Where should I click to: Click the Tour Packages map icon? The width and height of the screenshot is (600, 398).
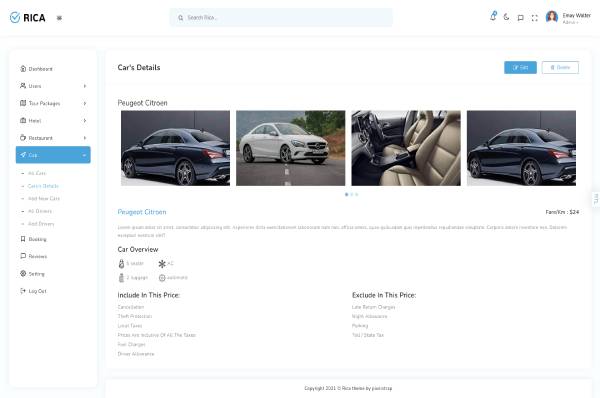(x=23, y=103)
